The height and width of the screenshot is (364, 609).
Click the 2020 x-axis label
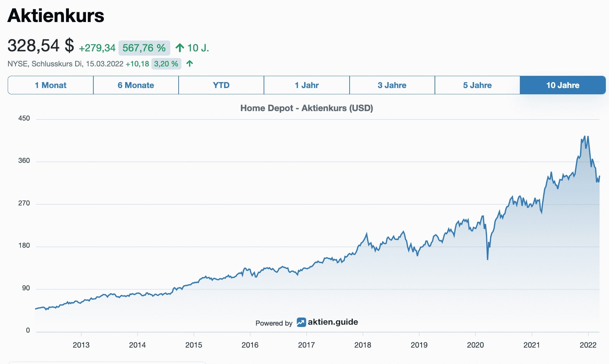[475, 345]
